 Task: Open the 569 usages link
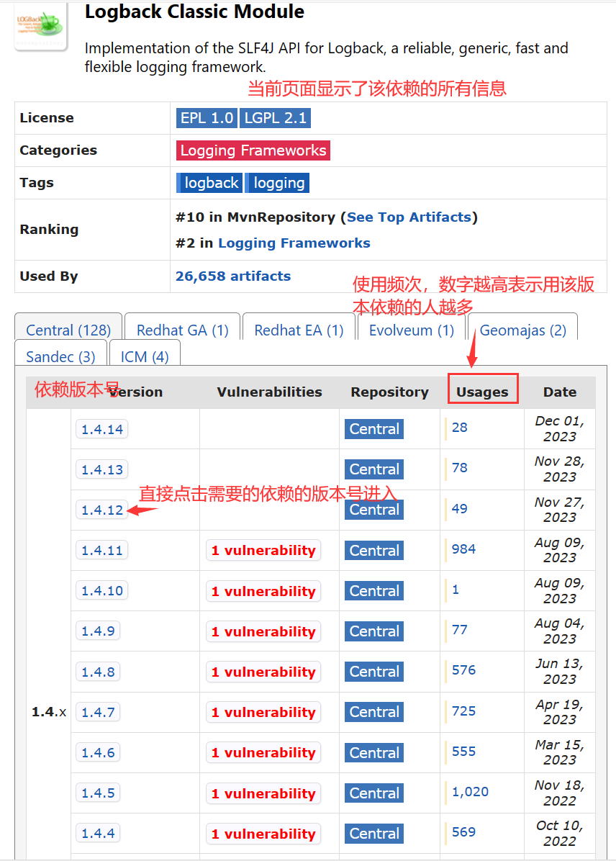[463, 832]
